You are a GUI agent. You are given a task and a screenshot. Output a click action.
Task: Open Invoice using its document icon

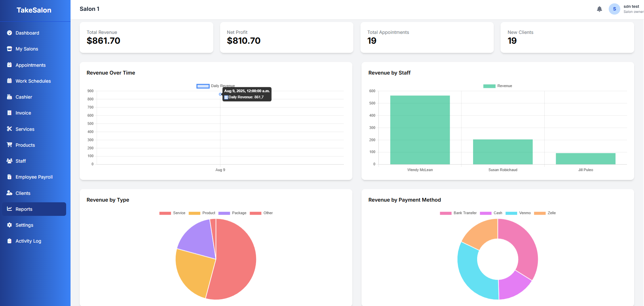(9, 113)
